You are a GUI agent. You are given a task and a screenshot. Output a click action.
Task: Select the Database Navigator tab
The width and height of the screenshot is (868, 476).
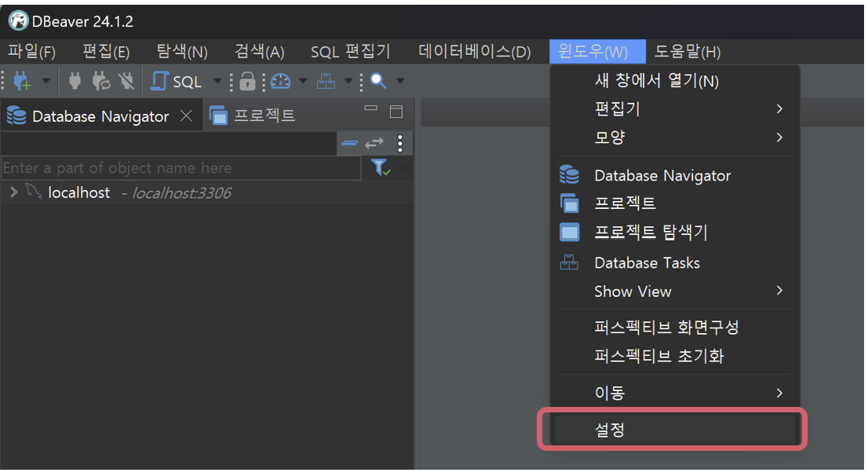click(100, 116)
